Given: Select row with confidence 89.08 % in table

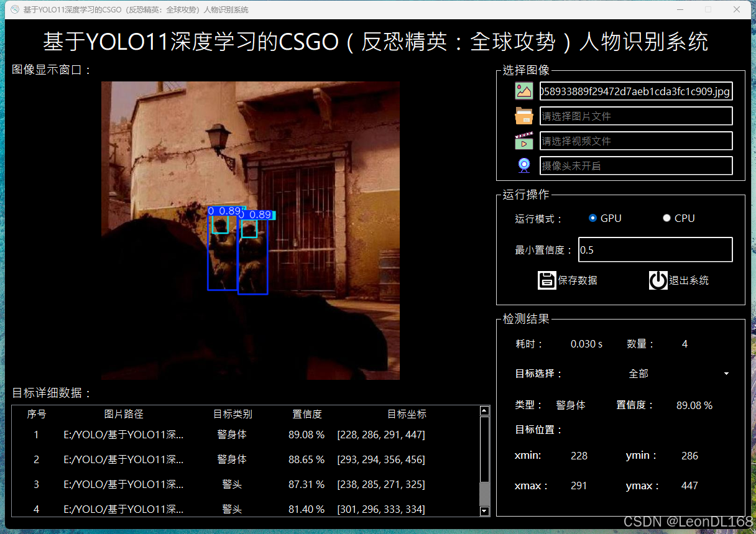Looking at the screenshot, I should click(x=246, y=435).
